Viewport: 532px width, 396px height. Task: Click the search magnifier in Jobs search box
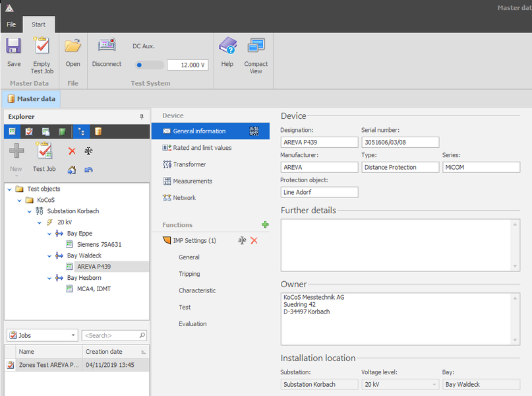(x=142, y=335)
